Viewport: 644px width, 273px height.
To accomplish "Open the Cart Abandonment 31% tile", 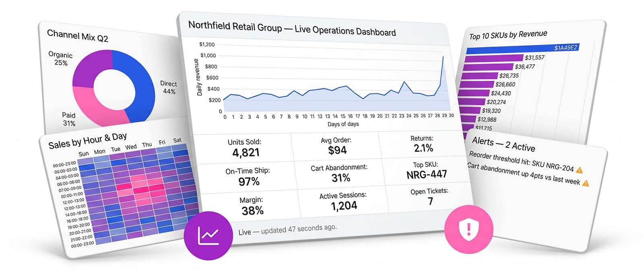I will 339,173.
